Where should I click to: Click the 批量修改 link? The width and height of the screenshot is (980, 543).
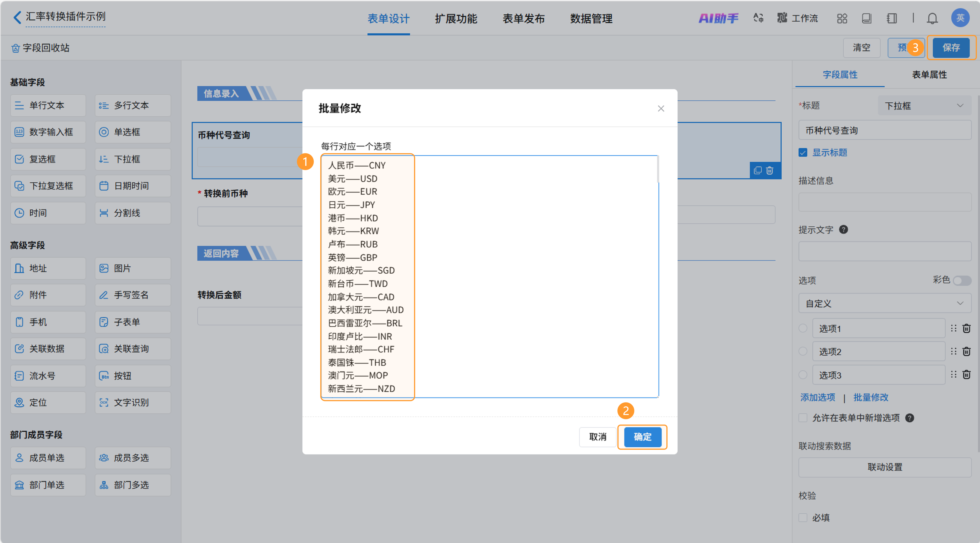(870, 397)
